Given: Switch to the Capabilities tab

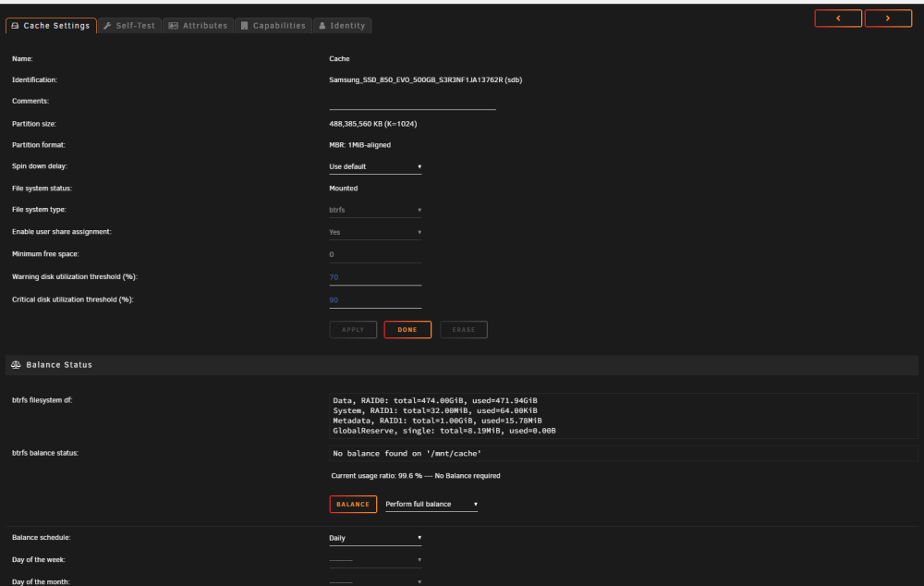Looking at the screenshot, I should (274, 25).
